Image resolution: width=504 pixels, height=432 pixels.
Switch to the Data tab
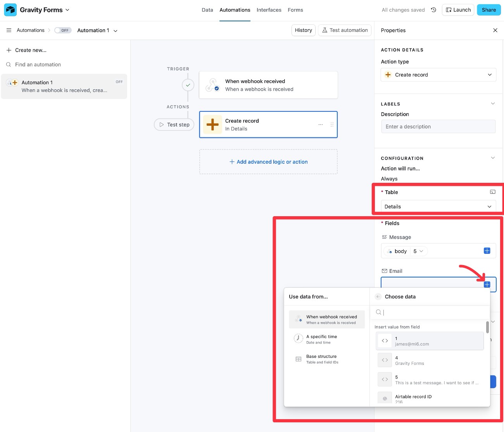click(x=207, y=10)
